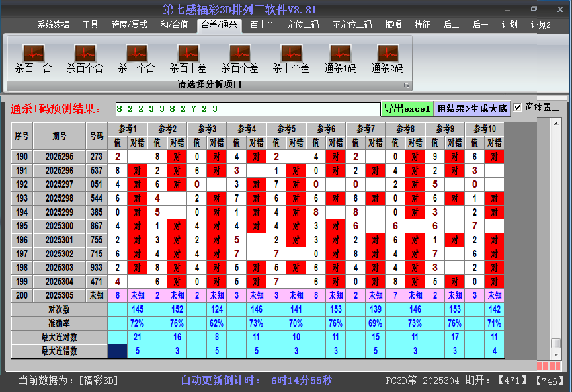572x392 pixels.
Task: Expand the ribbon group dialog launcher
Action: [407, 85]
